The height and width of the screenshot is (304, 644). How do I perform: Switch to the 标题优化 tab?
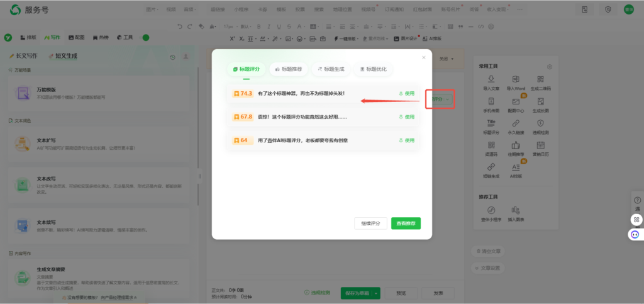tap(373, 69)
